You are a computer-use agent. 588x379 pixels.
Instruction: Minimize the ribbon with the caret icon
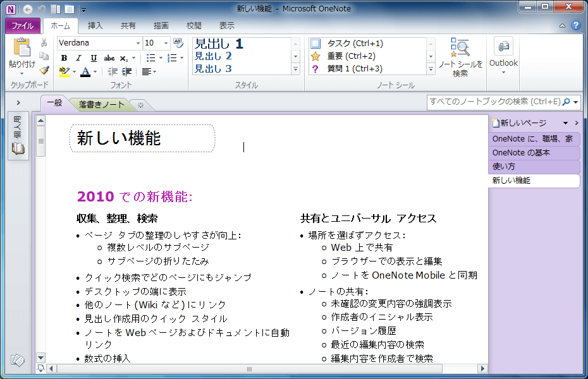[562, 26]
